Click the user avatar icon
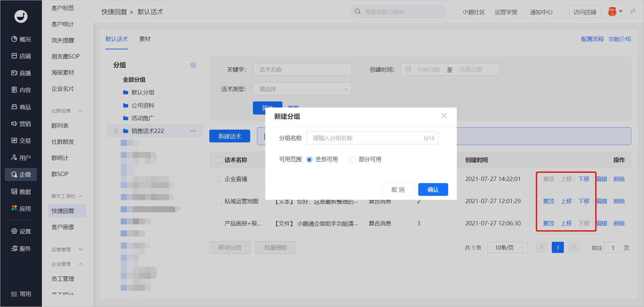The width and height of the screenshot is (644, 307). click(x=612, y=12)
